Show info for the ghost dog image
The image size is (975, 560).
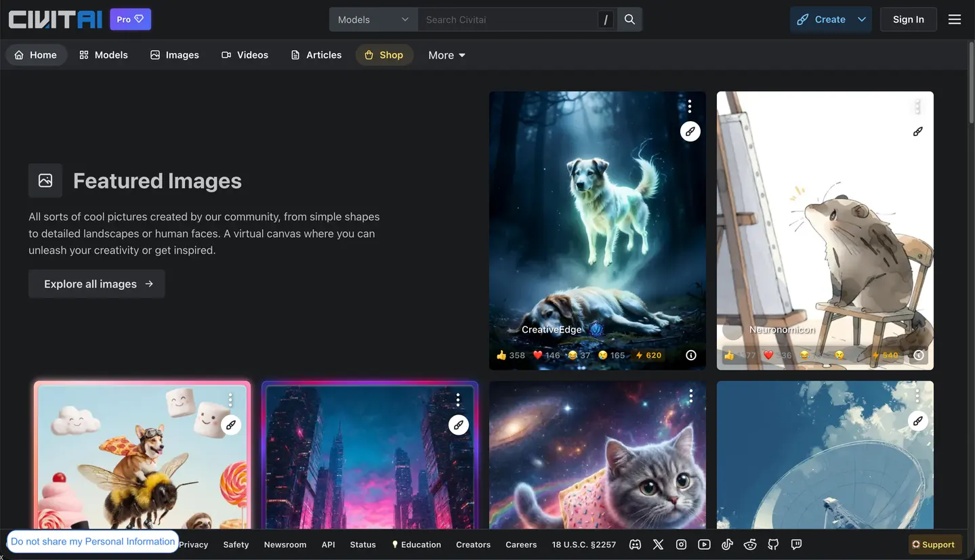[690, 356]
